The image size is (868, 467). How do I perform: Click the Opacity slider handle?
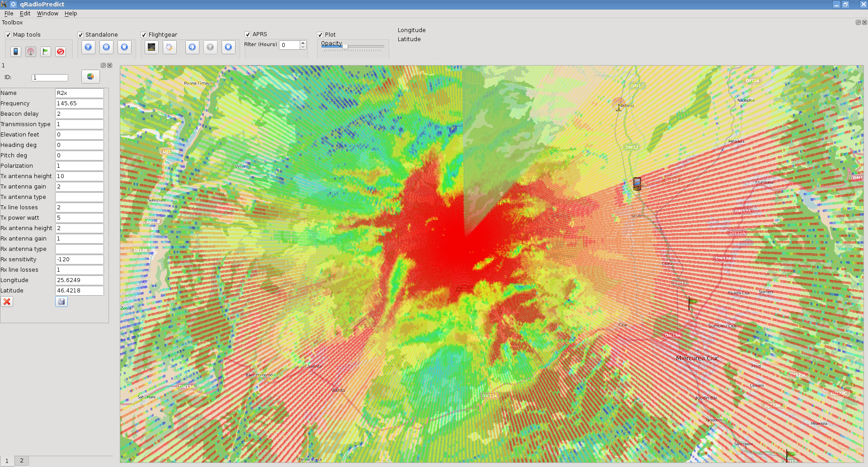point(345,47)
